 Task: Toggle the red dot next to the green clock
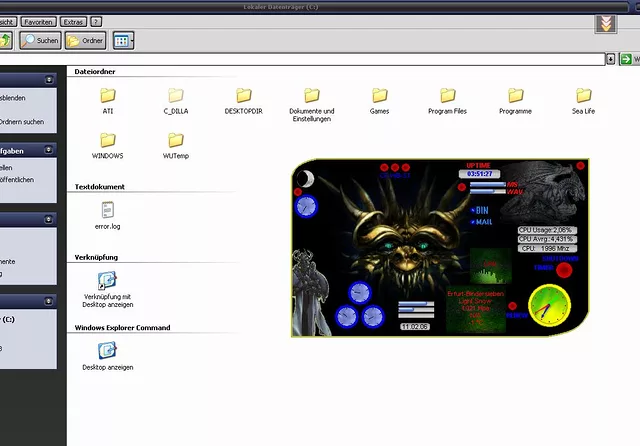pos(511,307)
